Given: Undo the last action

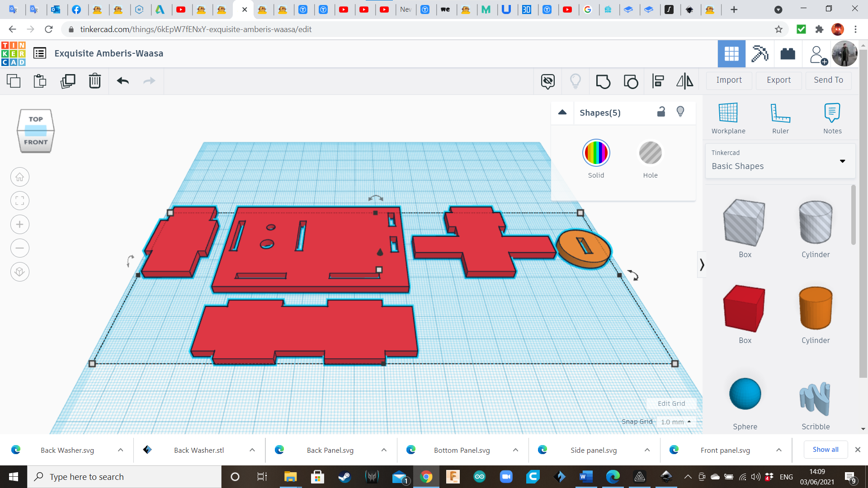Looking at the screenshot, I should (x=122, y=81).
